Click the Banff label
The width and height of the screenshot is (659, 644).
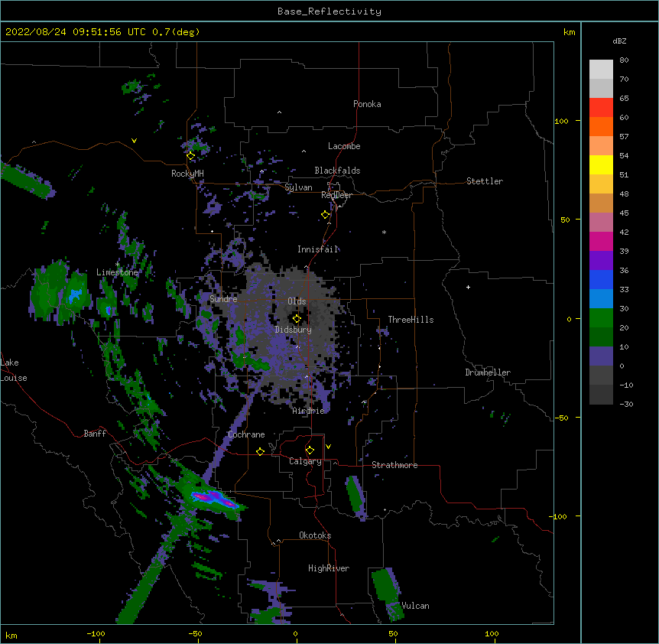pyautogui.click(x=95, y=434)
